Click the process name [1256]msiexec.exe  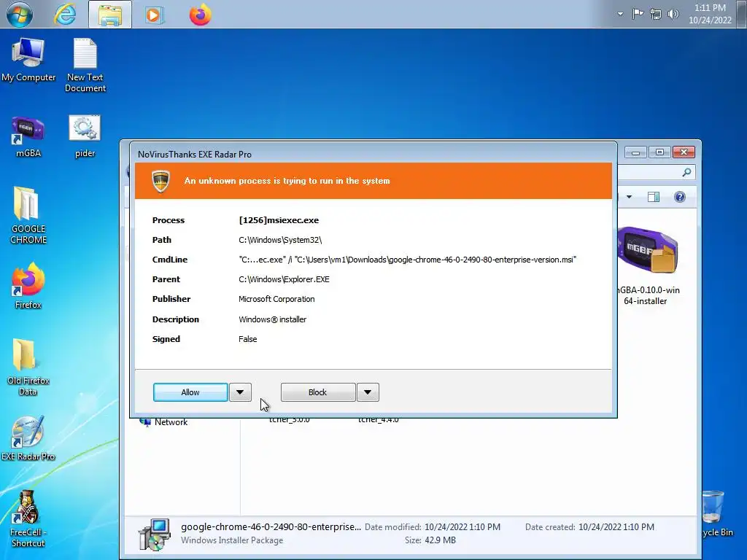pyautogui.click(x=279, y=220)
